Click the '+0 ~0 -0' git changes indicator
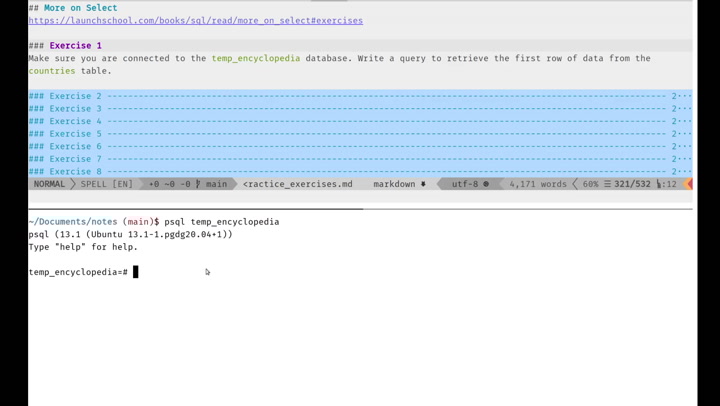This screenshot has height=406, width=720. pos(169,184)
